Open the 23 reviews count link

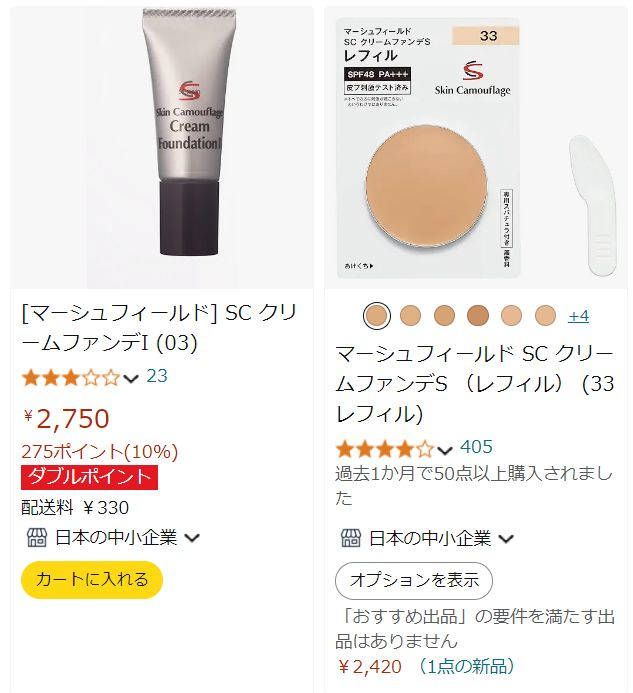coord(157,376)
